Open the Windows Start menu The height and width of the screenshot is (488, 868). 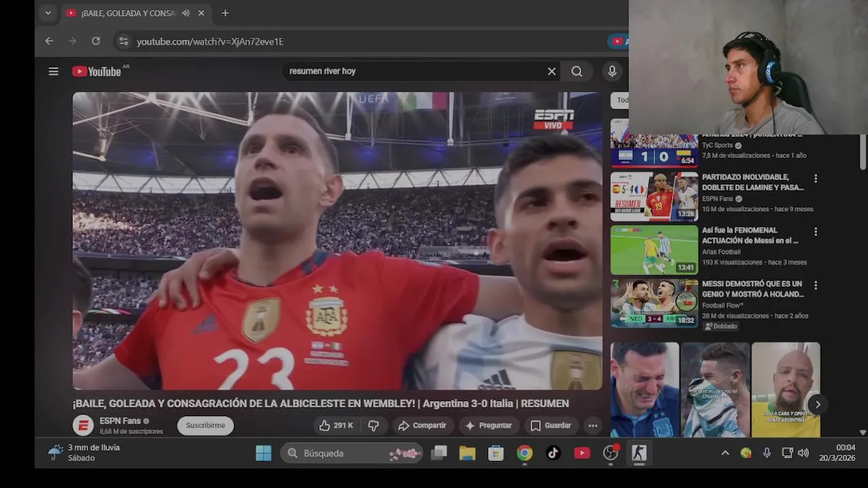point(264,453)
